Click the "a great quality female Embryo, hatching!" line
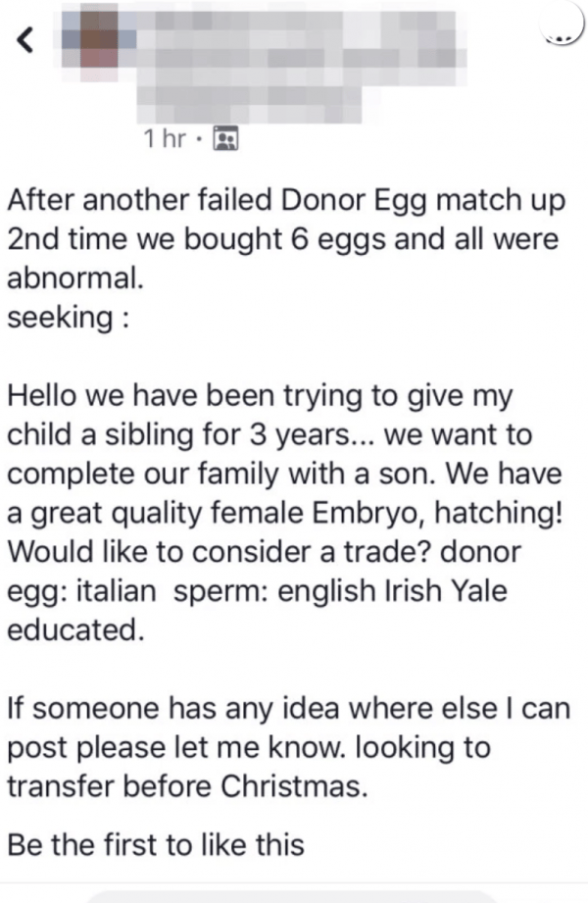This screenshot has height=903, width=588. 284,514
